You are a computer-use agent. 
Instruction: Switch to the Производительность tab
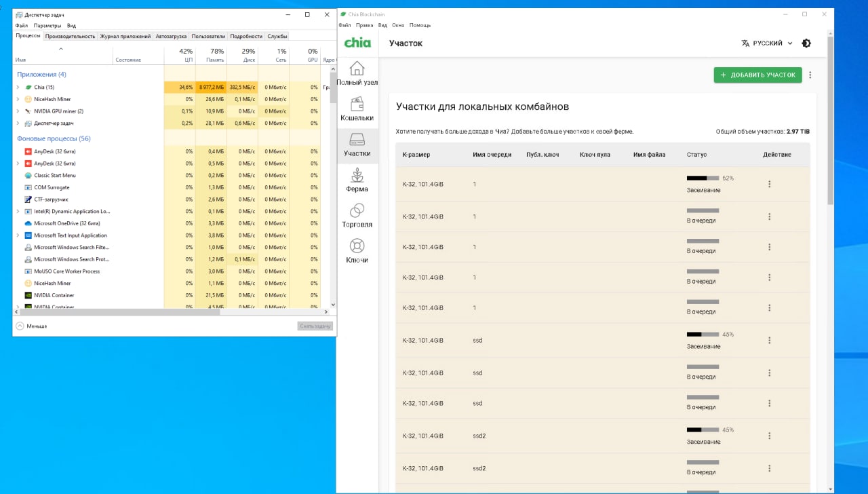click(71, 36)
